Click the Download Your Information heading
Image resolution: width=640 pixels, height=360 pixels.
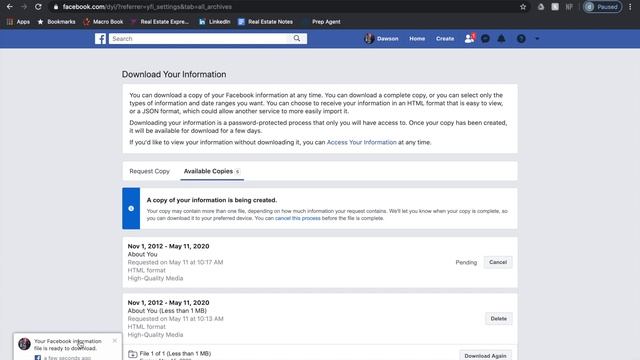[x=174, y=74]
